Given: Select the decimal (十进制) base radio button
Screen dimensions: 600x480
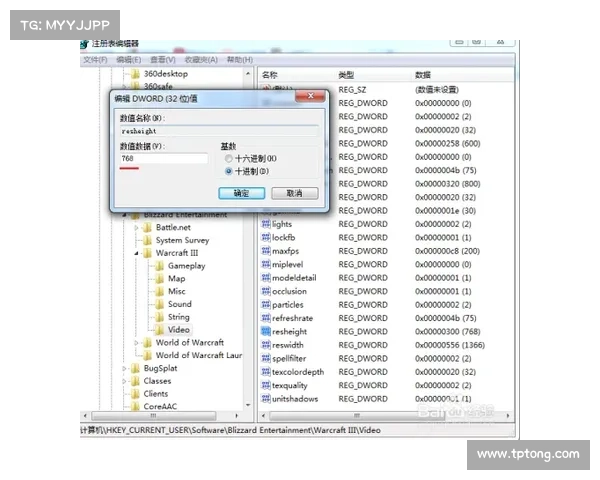Looking at the screenshot, I should coord(228,171).
